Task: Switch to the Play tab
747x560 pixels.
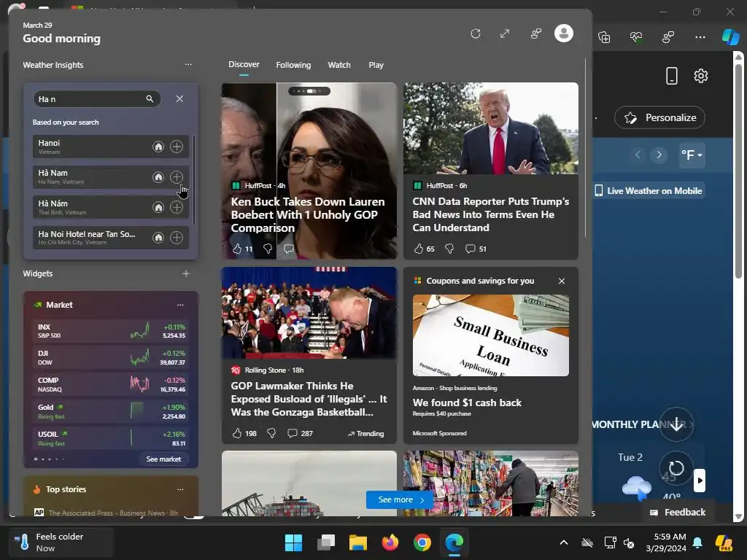Action: coord(376,65)
